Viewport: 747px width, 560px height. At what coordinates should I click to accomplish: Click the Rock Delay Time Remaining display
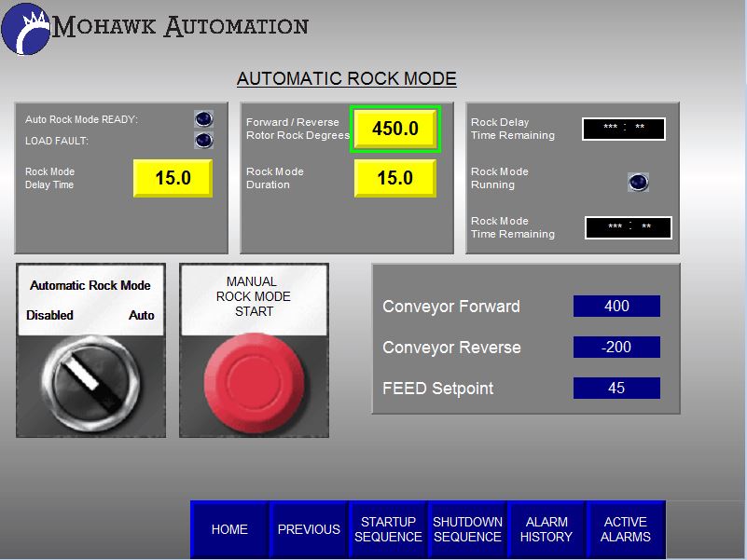624,129
